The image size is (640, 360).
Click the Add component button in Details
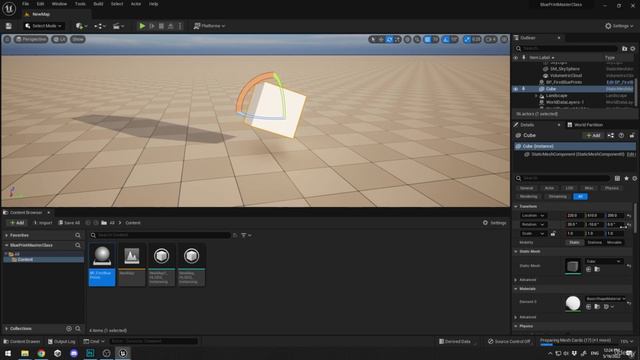[593, 136]
